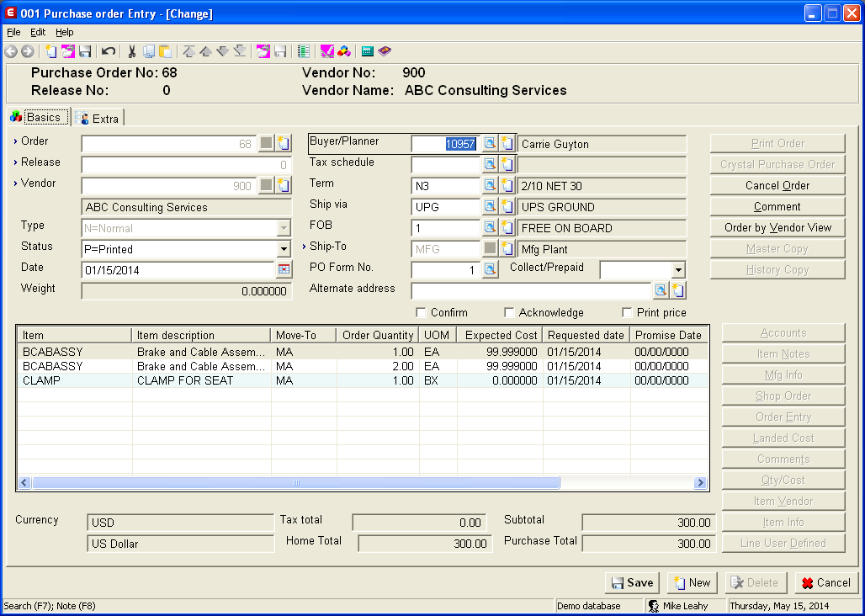Viewport: 865px width, 616px height.
Task: Click note icon beside Order field
Action: coord(284,143)
